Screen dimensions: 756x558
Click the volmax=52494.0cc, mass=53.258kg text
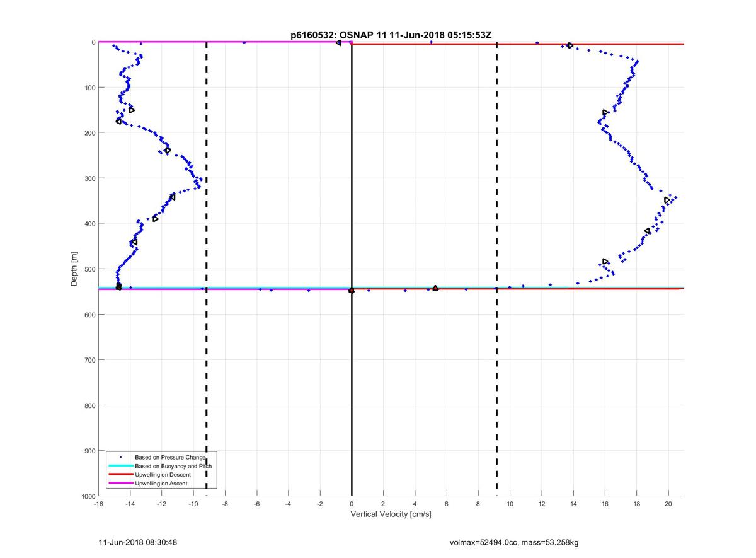tap(514, 542)
